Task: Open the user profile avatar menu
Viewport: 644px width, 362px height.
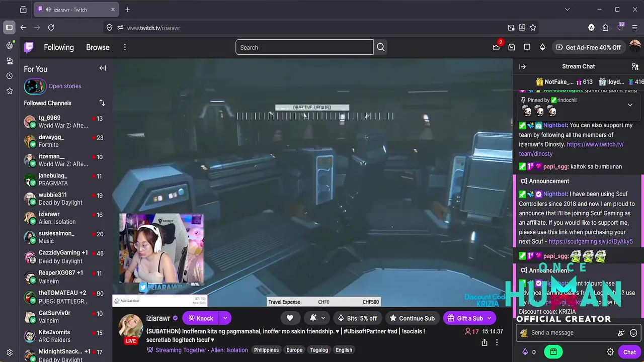Action: (636, 47)
